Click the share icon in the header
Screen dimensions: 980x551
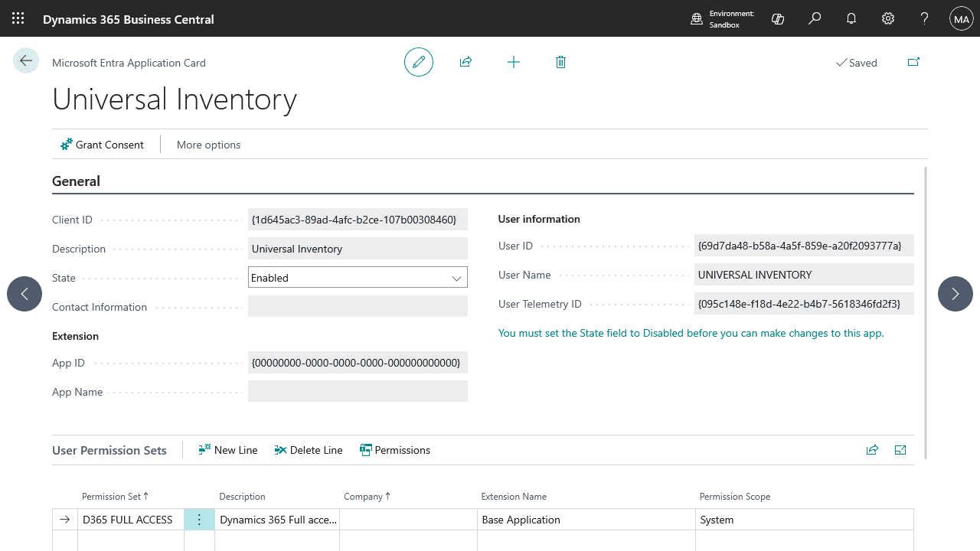[465, 62]
